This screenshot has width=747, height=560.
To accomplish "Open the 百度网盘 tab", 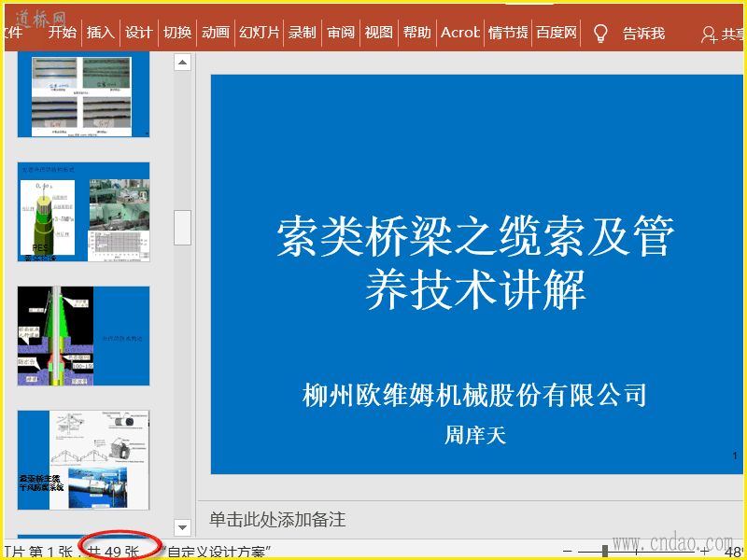I will (x=556, y=33).
